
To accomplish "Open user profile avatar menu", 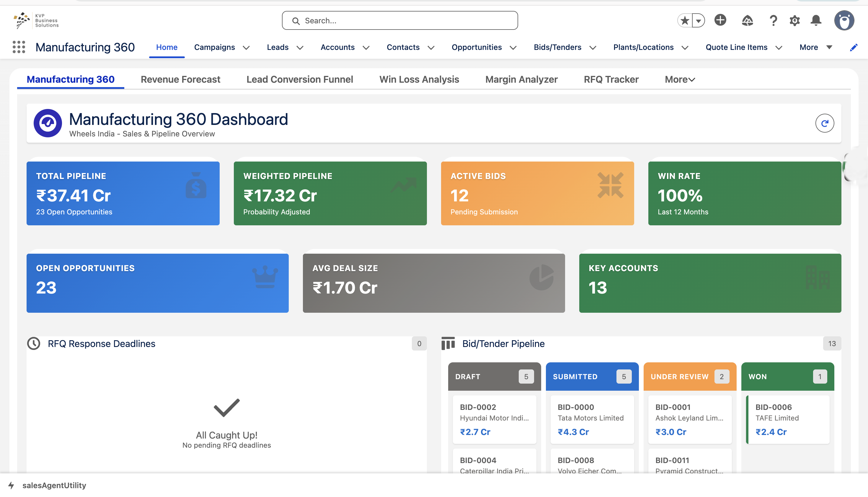I will coord(844,20).
